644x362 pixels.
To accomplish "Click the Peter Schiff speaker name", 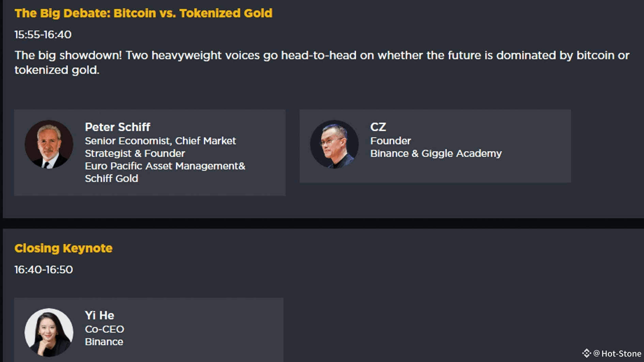I will (118, 127).
